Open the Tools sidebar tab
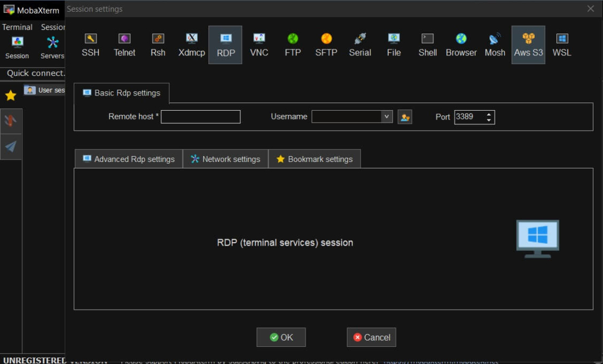 click(x=11, y=121)
